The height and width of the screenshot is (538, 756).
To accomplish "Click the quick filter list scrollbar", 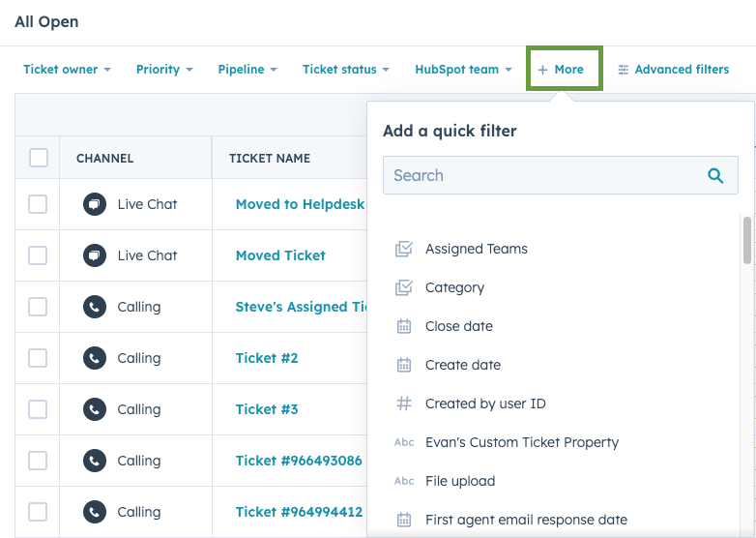I will 747,240.
